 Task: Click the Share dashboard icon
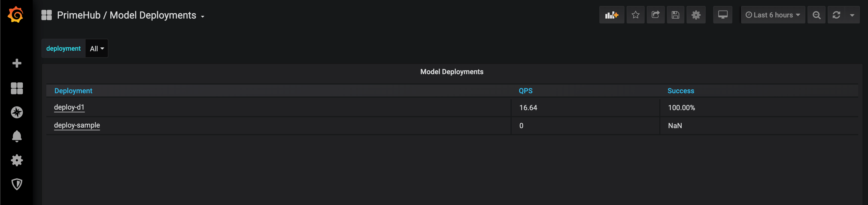pyautogui.click(x=655, y=15)
